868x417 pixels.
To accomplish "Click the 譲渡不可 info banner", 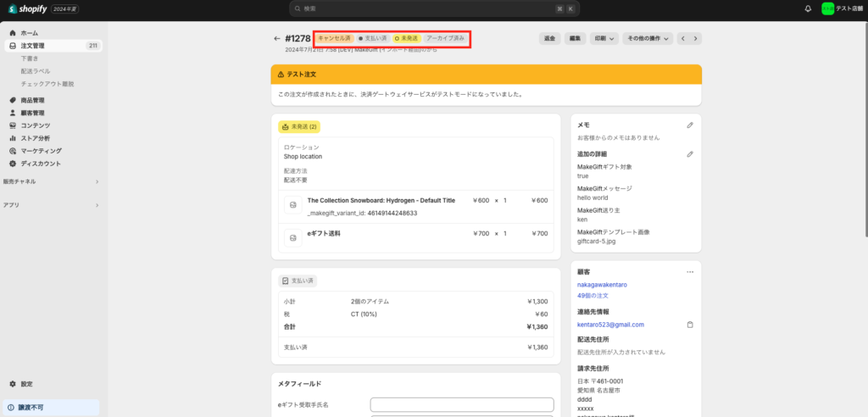I will coord(51,408).
